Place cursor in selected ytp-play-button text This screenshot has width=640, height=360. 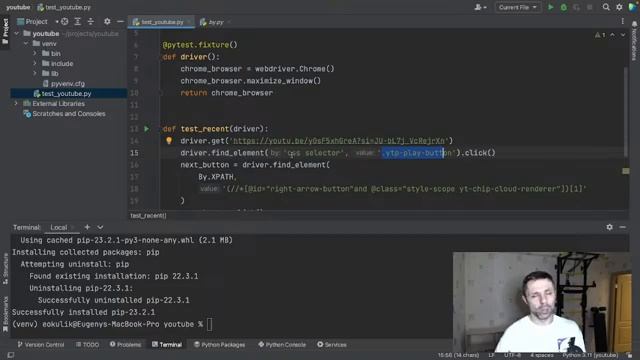click(412, 153)
